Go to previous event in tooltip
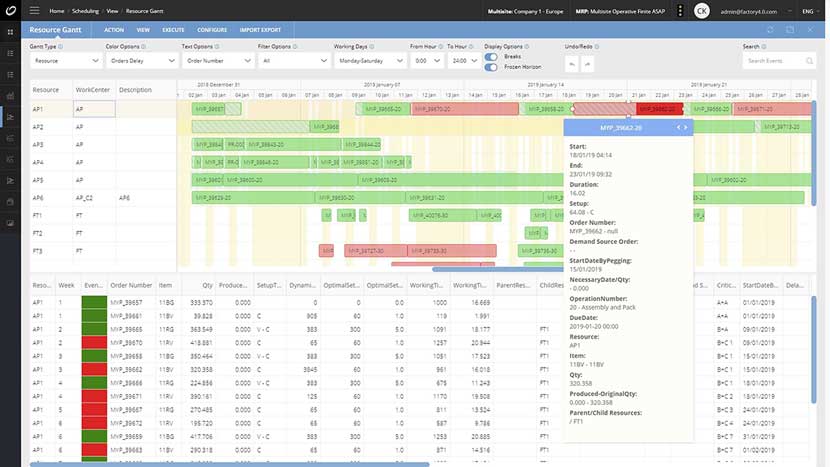The width and height of the screenshot is (830, 467). [678, 128]
